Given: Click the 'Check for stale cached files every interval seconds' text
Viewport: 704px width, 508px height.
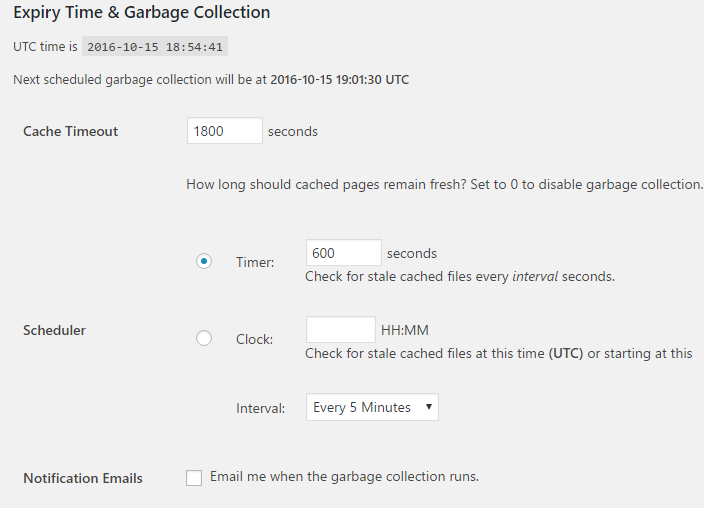Looking at the screenshot, I should pyautogui.click(x=459, y=276).
